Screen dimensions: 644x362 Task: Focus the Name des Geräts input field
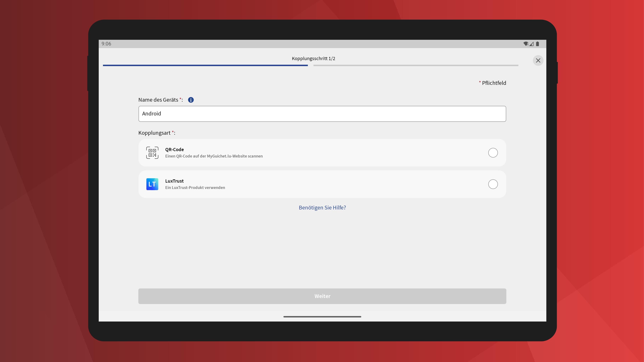tap(322, 114)
